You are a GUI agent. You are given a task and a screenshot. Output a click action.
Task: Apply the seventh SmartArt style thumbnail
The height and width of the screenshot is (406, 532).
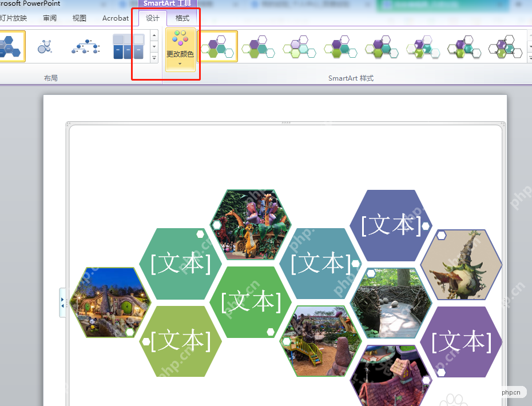[x=464, y=46]
